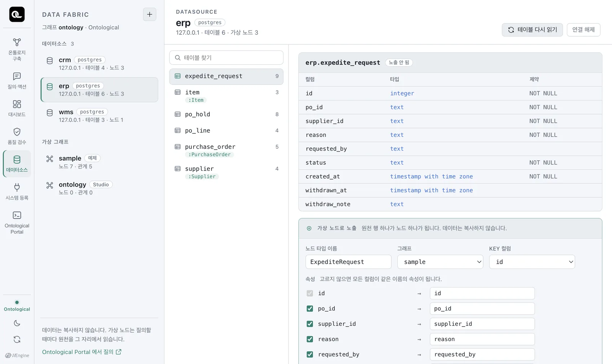Click the graph icon beside sample

pyautogui.click(x=50, y=159)
